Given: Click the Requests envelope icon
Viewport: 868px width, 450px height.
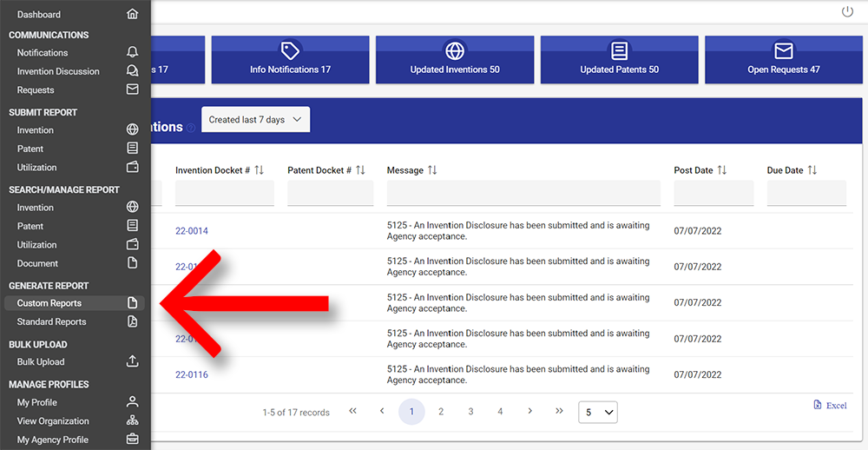Looking at the screenshot, I should click(x=132, y=89).
